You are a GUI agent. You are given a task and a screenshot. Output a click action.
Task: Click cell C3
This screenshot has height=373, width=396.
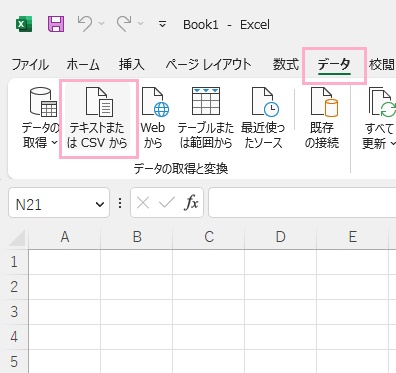tap(209, 312)
